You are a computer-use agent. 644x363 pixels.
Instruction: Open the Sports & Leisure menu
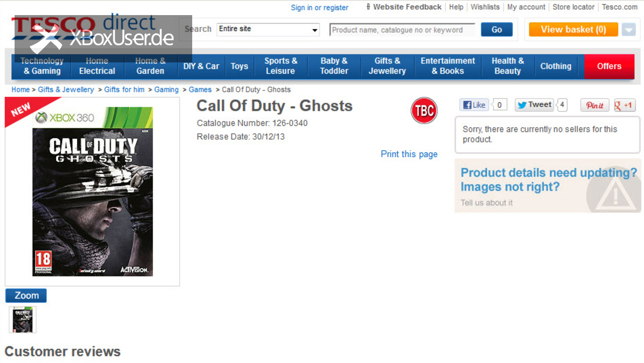281,66
